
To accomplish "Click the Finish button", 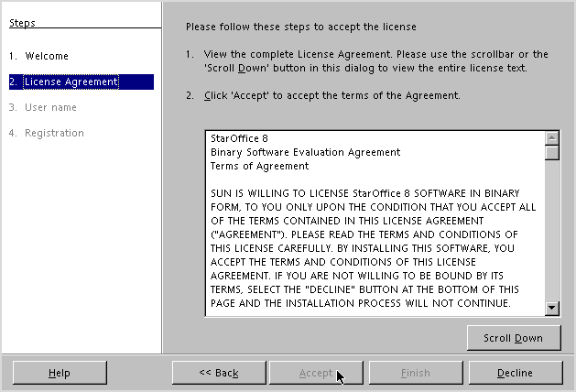I will [x=416, y=373].
